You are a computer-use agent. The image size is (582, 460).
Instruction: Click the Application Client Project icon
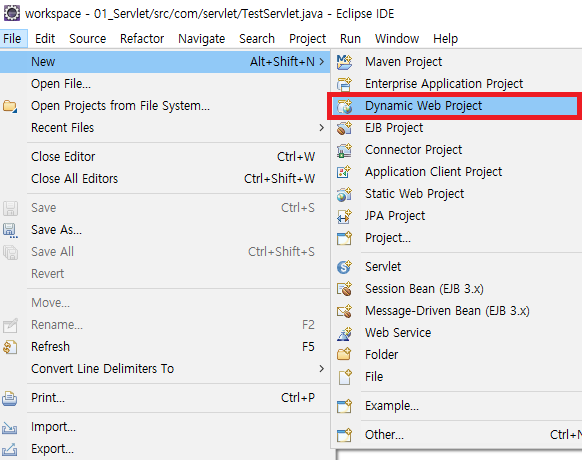344,172
